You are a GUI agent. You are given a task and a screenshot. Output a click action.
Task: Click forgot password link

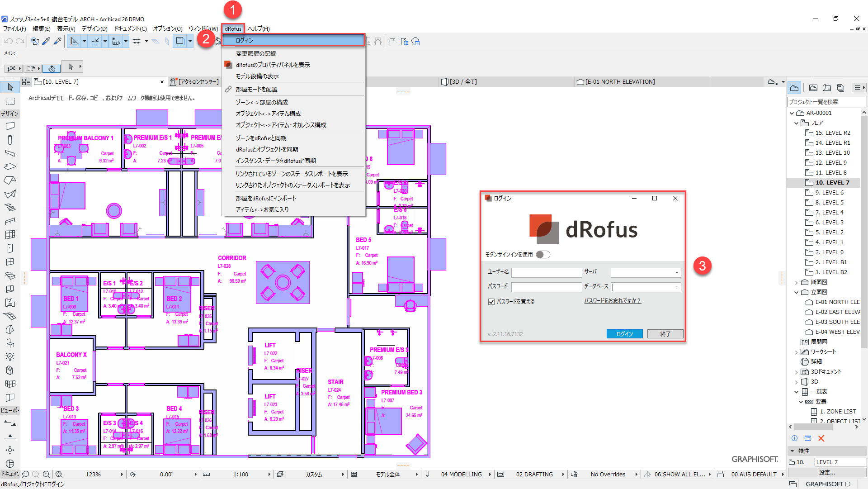click(612, 301)
